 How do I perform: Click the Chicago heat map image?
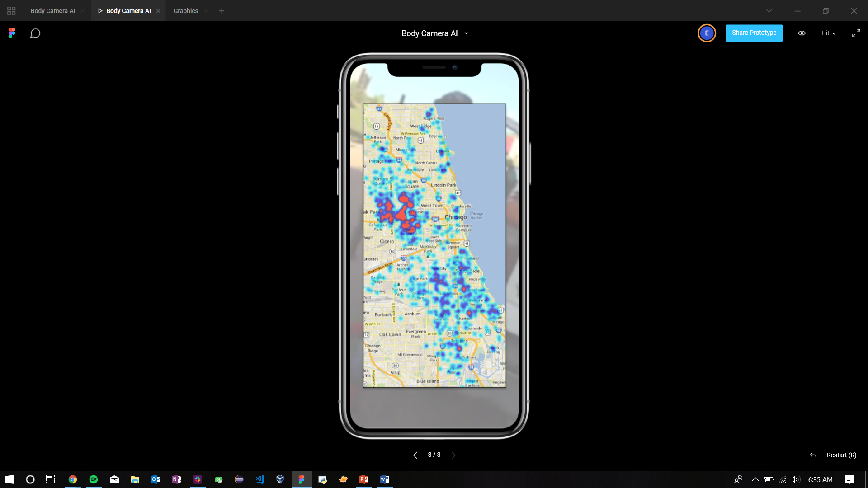click(434, 245)
